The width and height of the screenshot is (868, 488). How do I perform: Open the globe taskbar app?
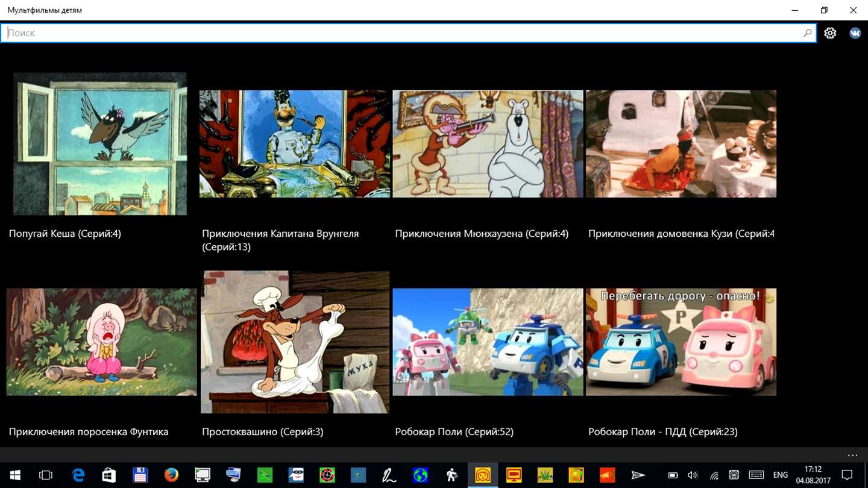point(421,475)
